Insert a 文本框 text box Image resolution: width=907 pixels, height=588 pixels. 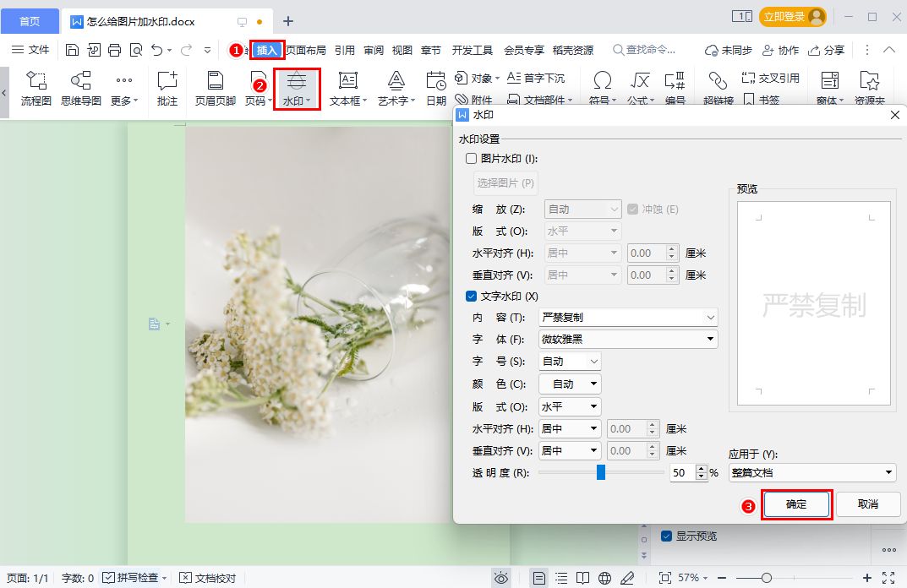347,89
